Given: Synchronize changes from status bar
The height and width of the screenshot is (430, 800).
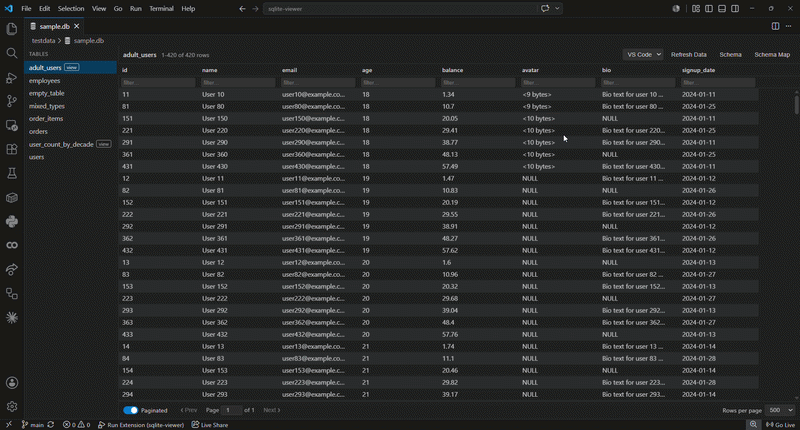Looking at the screenshot, I should point(51,425).
